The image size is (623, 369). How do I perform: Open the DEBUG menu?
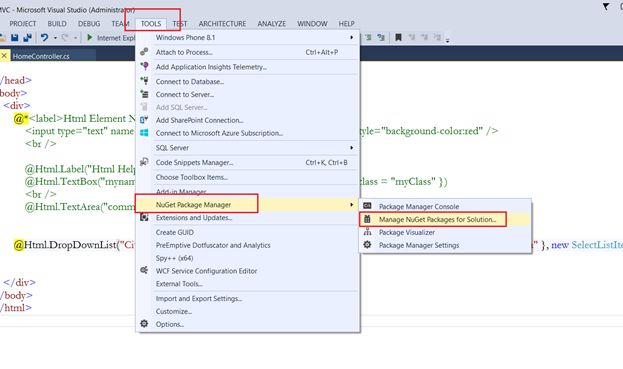pyautogui.click(x=89, y=24)
